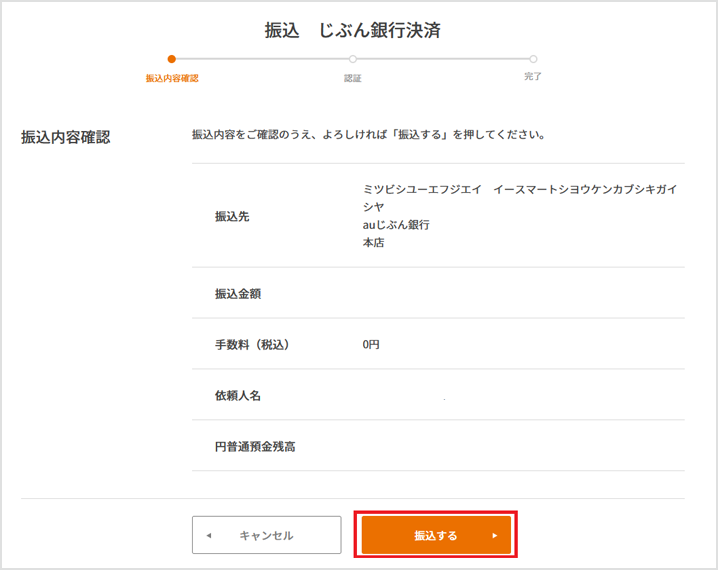Click the 円普通預金残高 row label
Image resolution: width=718 pixels, height=570 pixels.
click(x=255, y=446)
